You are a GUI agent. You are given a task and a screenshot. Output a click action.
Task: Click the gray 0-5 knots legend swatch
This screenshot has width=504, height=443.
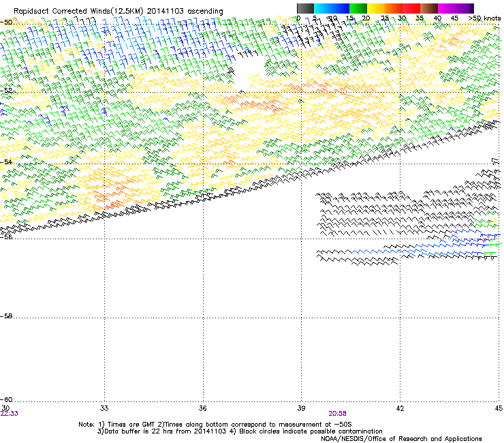click(x=305, y=8)
